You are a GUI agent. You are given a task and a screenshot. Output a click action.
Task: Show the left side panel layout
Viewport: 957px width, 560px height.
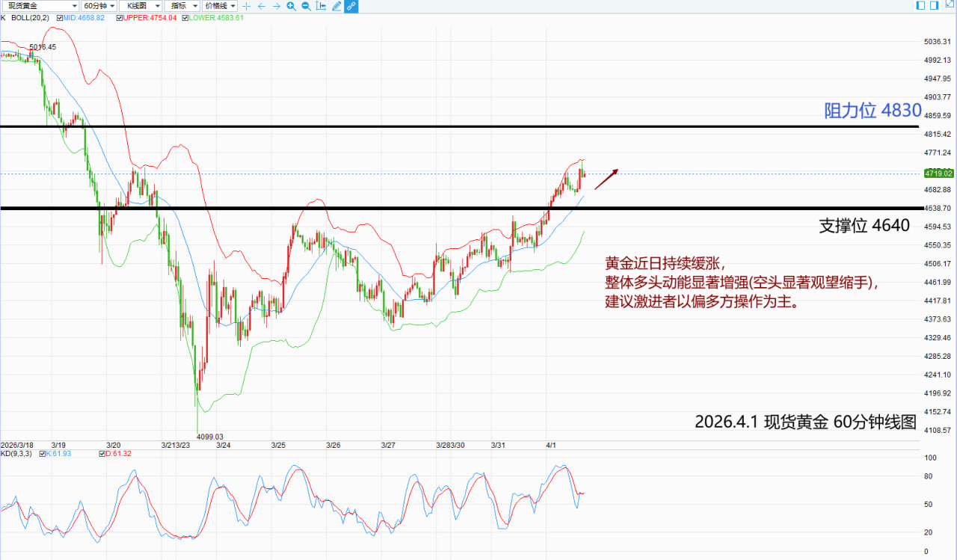(x=921, y=5)
